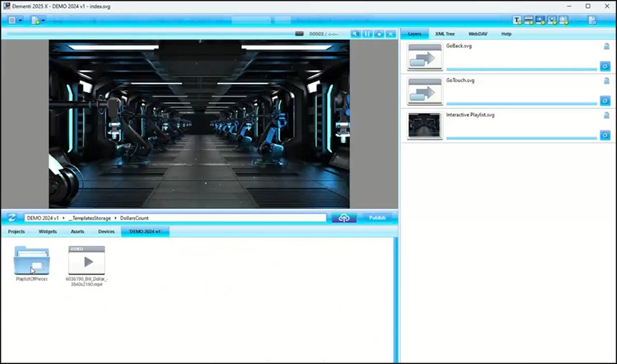Open the main menu dropdown arrow
Viewport: 617px width, 364px height.
click(x=20, y=20)
